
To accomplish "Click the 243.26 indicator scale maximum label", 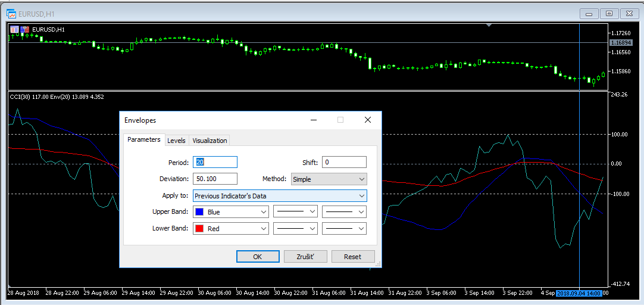I will point(620,95).
